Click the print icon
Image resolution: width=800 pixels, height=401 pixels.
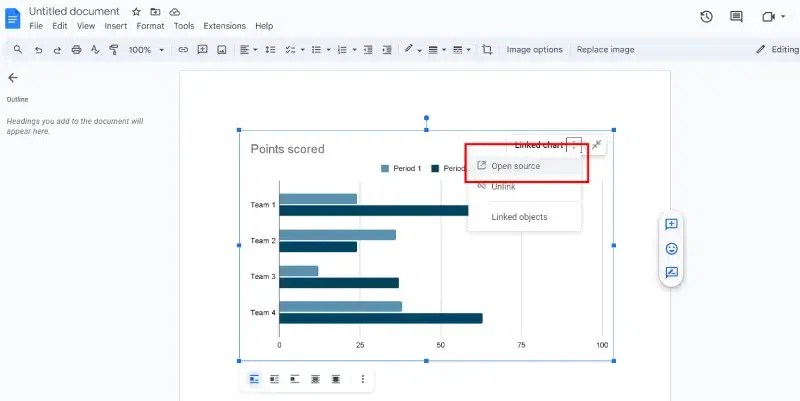tap(76, 49)
